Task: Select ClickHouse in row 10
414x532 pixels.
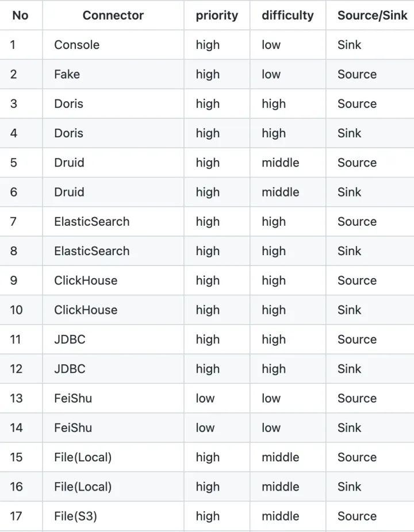Action: pyautogui.click(x=86, y=310)
